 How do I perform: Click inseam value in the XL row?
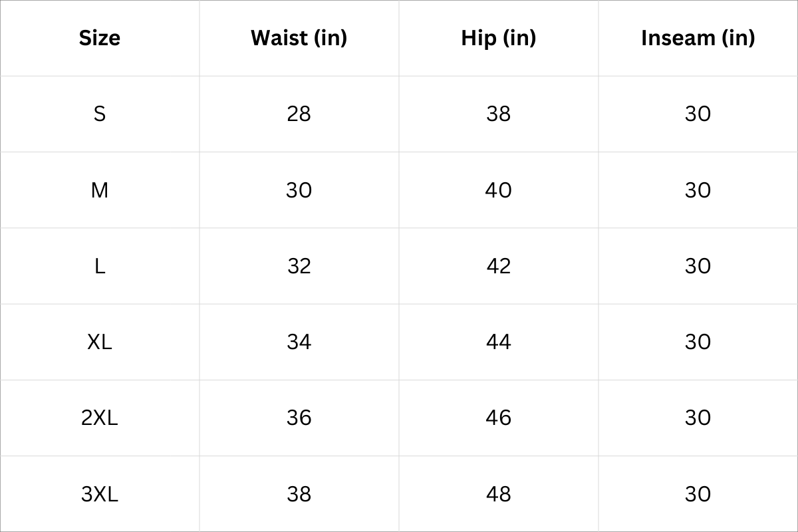pyautogui.click(x=698, y=342)
